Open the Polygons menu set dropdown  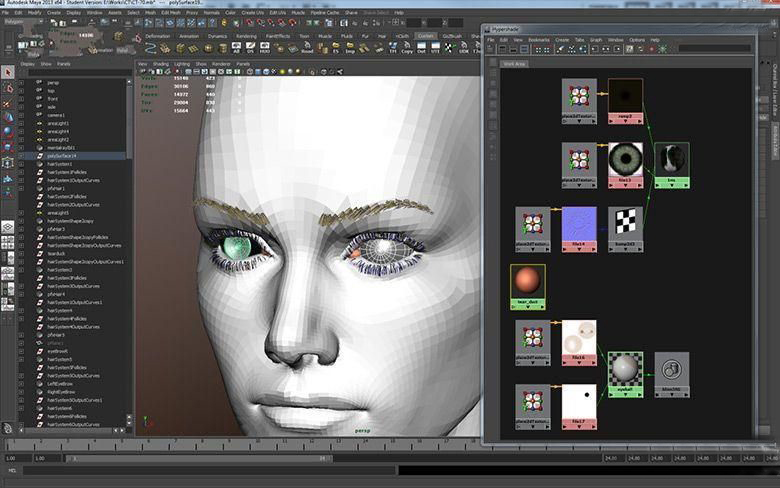(x=24, y=22)
